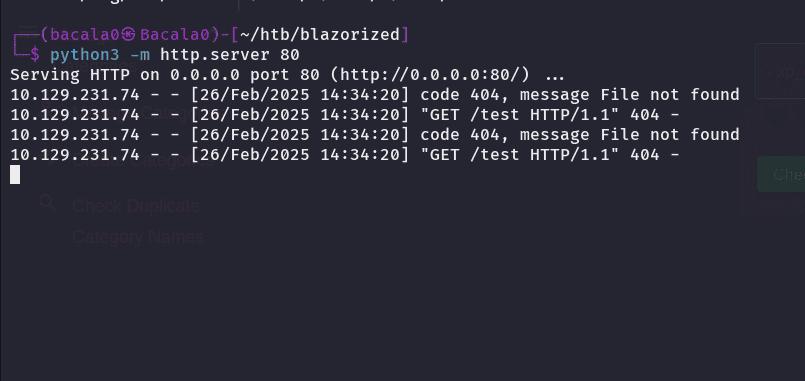Click the 'Serving HTTP on' text
Screen dimensions: 805x381
click(85, 75)
